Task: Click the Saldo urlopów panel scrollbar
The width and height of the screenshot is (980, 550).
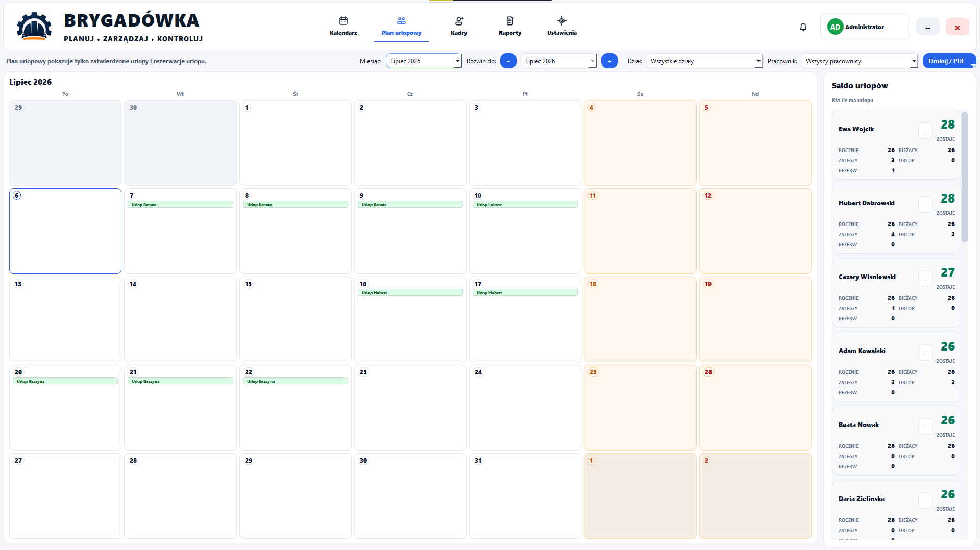Action: 964,177
